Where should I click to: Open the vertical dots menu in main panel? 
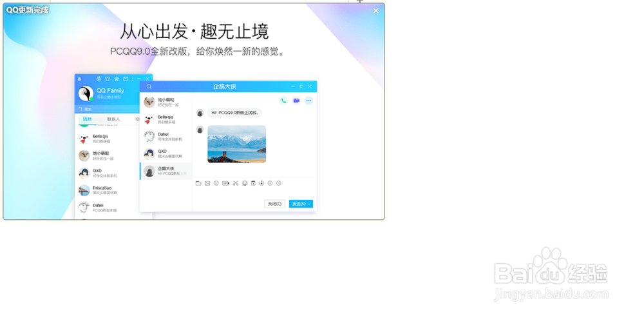tap(132, 79)
